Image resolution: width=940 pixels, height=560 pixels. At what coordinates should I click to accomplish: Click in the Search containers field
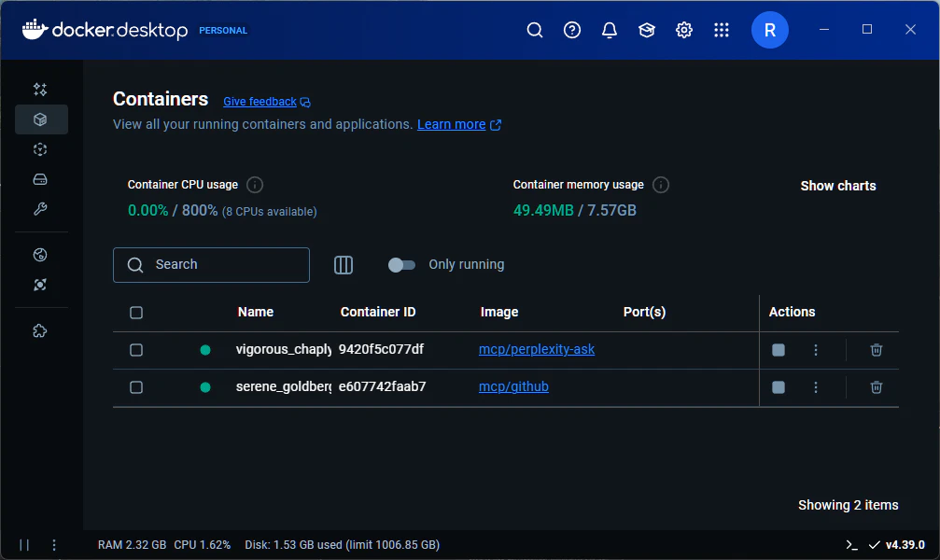click(x=211, y=265)
